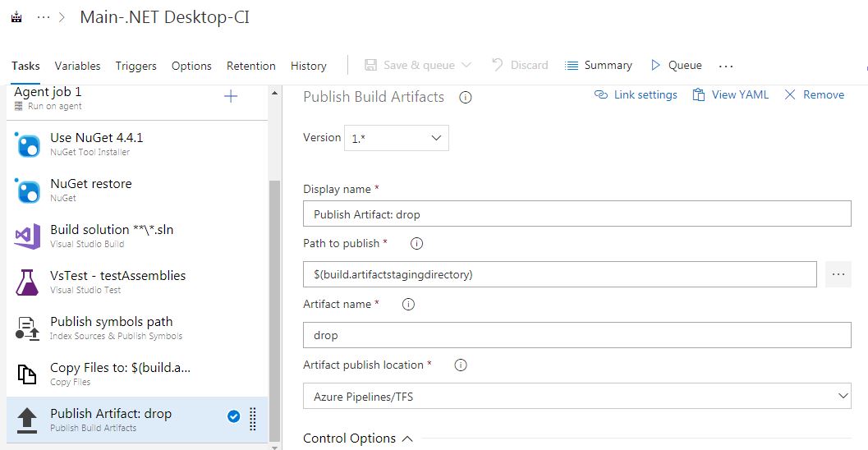This screenshot has height=450, width=868.
Task: Add a task to Agent job 1
Action: pyautogui.click(x=231, y=96)
